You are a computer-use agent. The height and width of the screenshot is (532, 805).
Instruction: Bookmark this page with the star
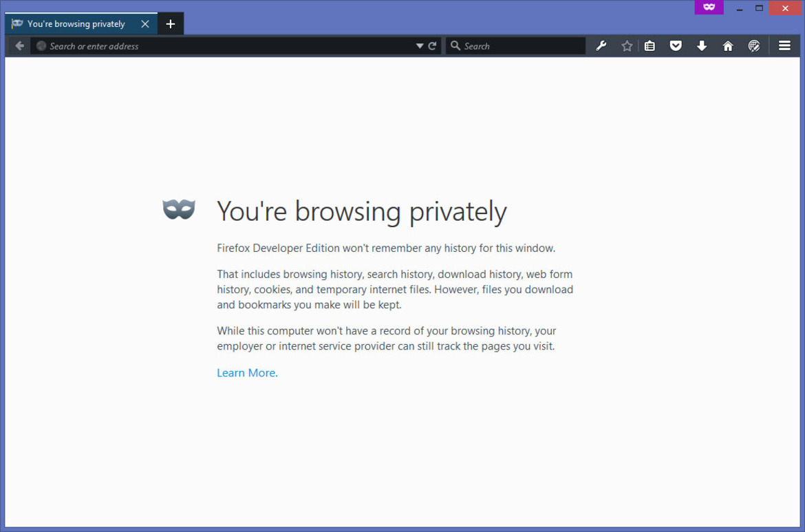click(626, 45)
